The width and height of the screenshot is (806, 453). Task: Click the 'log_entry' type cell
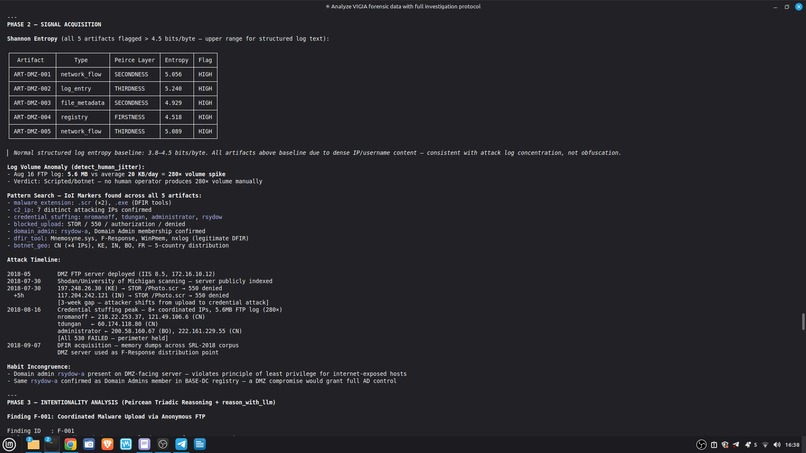[x=82, y=88]
